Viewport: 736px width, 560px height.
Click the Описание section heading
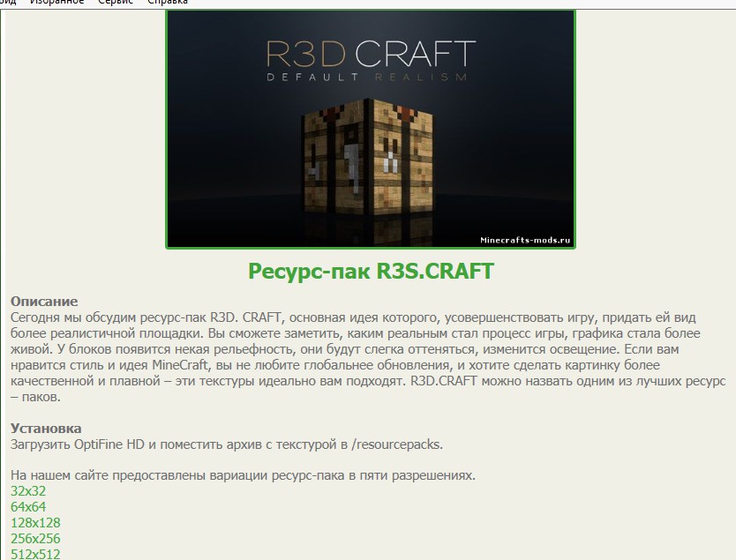[44, 301]
